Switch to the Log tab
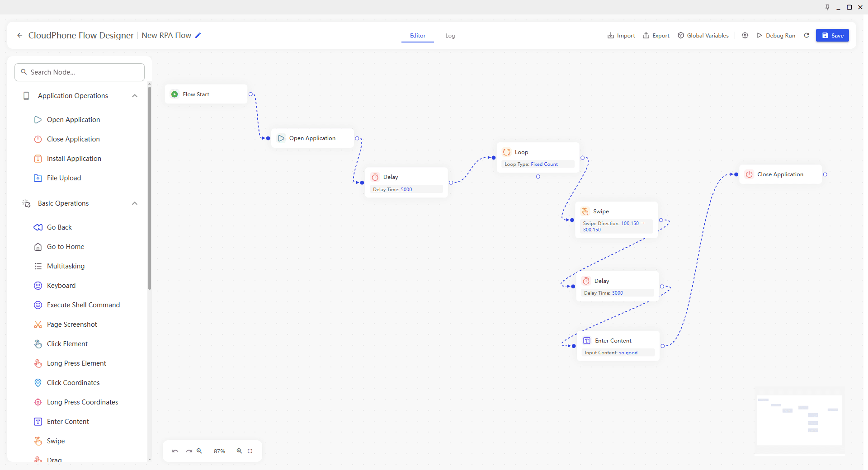868x470 pixels. pyautogui.click(x=450, y=36)
